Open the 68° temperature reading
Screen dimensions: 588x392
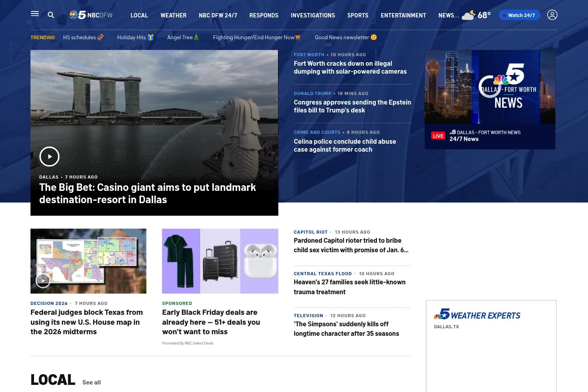click(x=484, y=15)
